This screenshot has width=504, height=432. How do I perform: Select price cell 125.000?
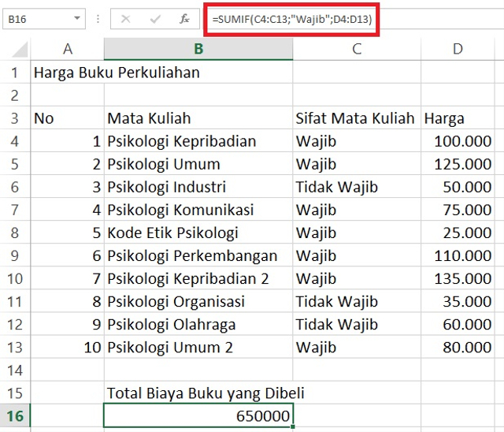458,164
